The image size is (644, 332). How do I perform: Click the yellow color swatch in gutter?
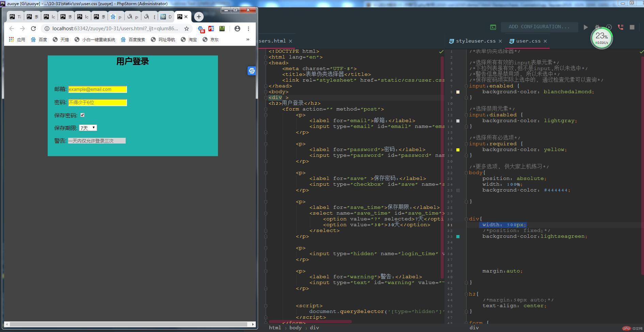(458, 150)
